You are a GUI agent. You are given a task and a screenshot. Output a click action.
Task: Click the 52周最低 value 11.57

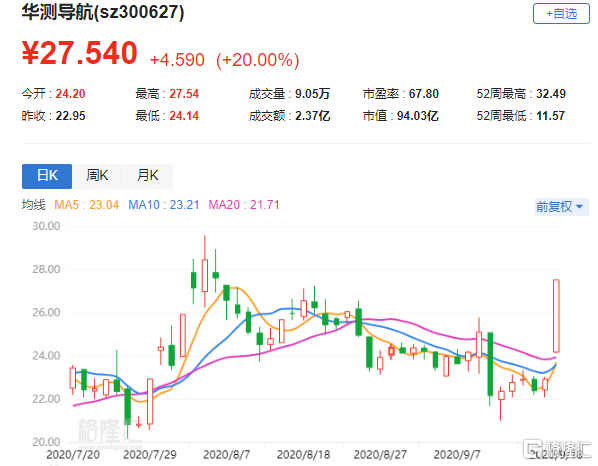550,116
